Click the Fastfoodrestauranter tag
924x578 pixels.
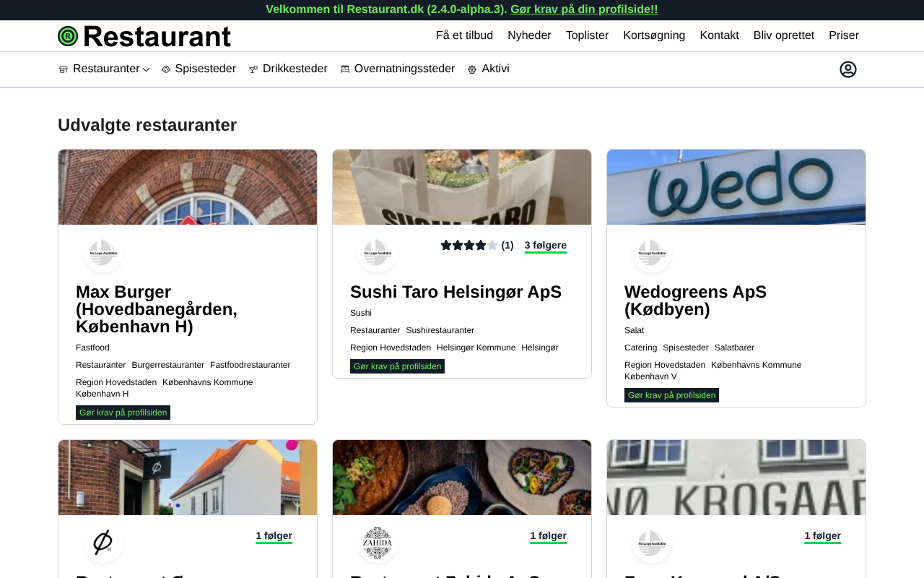click(x=250, y=365)
